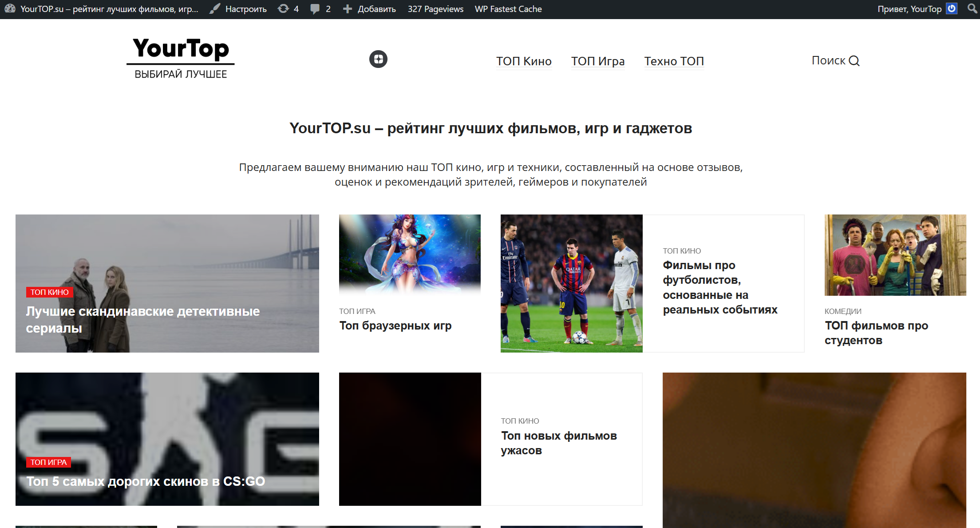The image size is (980, 528).
Task: Click the page heading YourTOP.su – рейтинг лучших фильмов
Action: tap(490, 128)
